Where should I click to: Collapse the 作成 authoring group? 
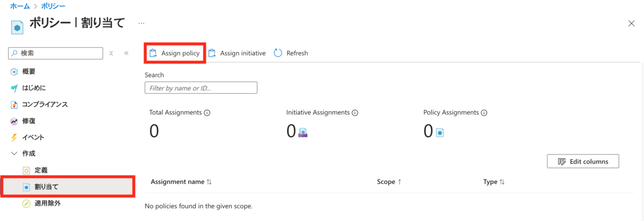point(14,153)
